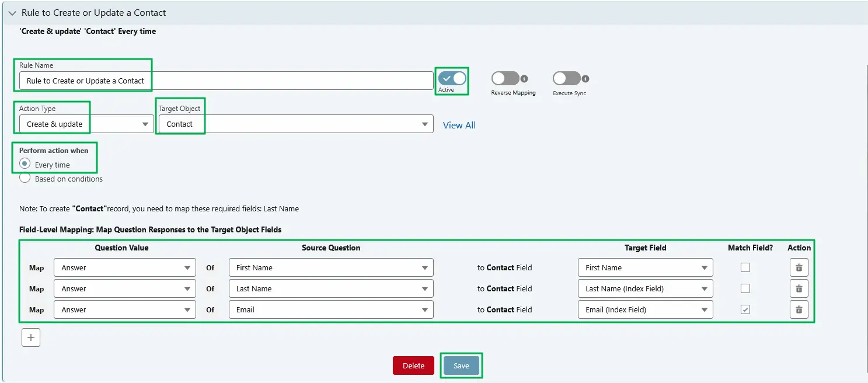
Task: Disable the Active toggle
Action: 451,78
